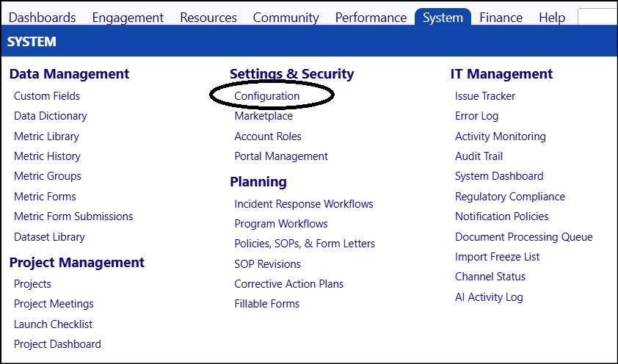Go to Metric Library
618x364 pixels.
point(46,136)
